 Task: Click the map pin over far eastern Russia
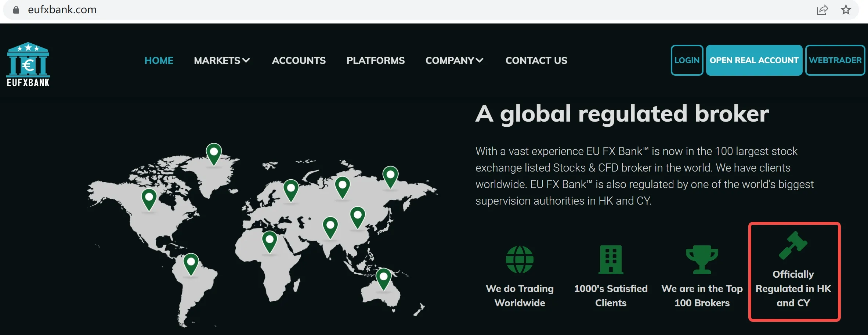coord(390,177)
